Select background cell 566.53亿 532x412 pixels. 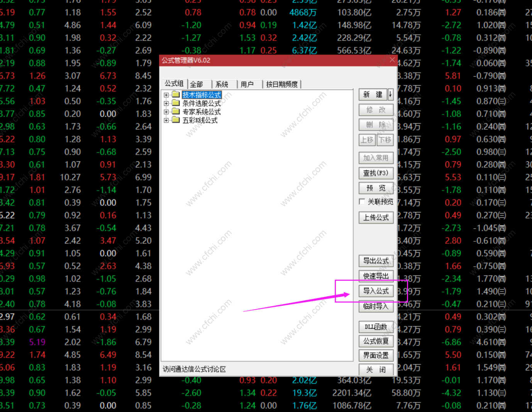tap(354, 51)
